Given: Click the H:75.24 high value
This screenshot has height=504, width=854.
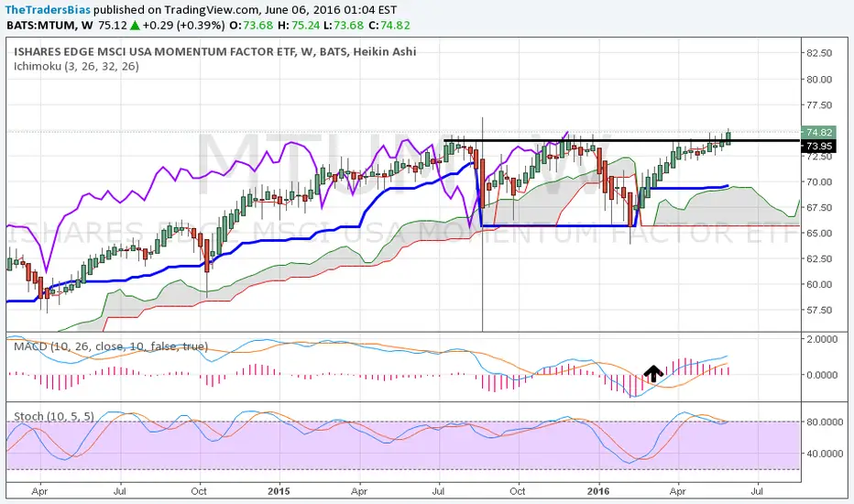Looking at the screenshot, I should (298, 25).
